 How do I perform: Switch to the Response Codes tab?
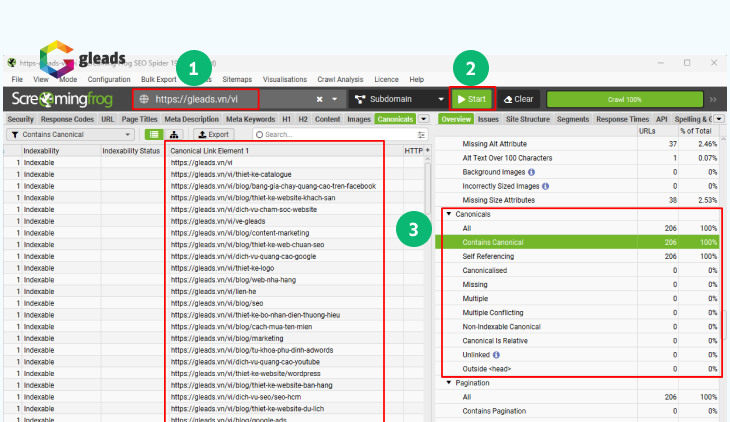[67, 119]
